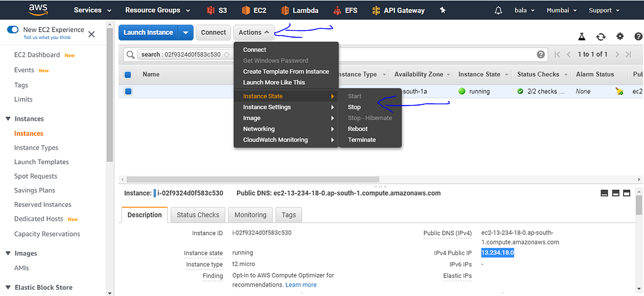This screenshot has width=644, height=296.
Task: Switch to the Monitoring tab
Action: click(x=250, y=215)
